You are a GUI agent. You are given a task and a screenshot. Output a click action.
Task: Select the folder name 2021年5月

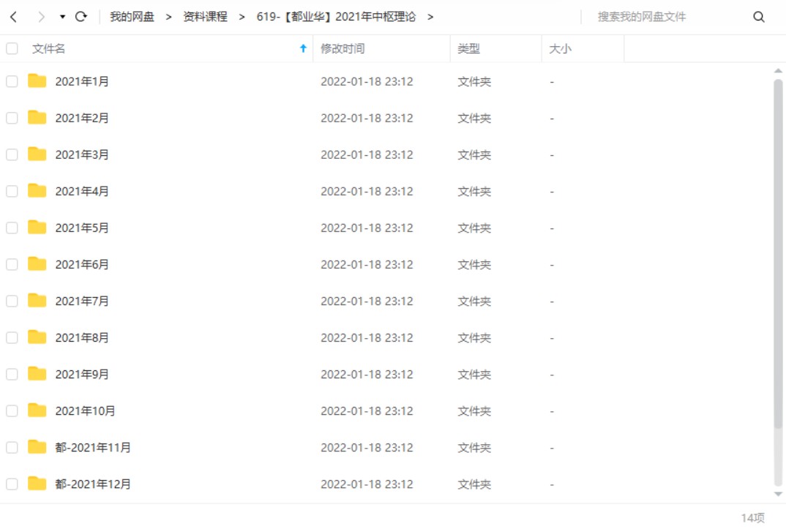[x=82, y=228]
